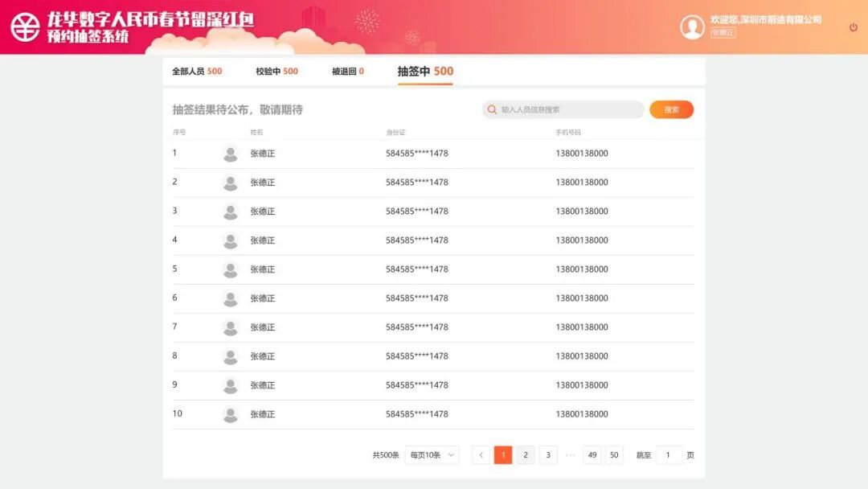Click the avatar icon in row 7

pyautogui.click(x=230, y=327)
